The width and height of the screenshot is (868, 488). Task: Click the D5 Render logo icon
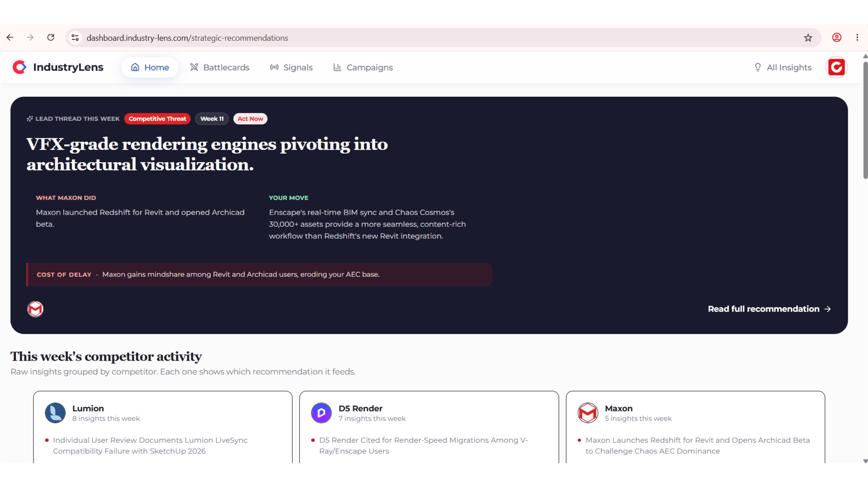[321, 413]
